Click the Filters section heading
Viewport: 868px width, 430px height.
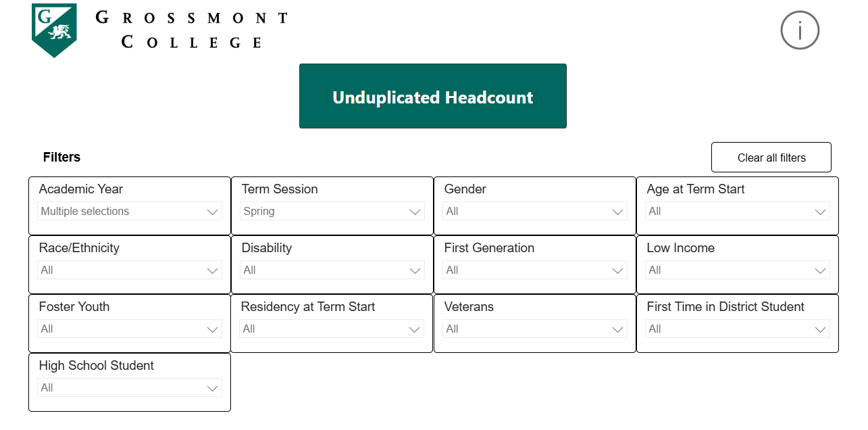click(61, 157)
